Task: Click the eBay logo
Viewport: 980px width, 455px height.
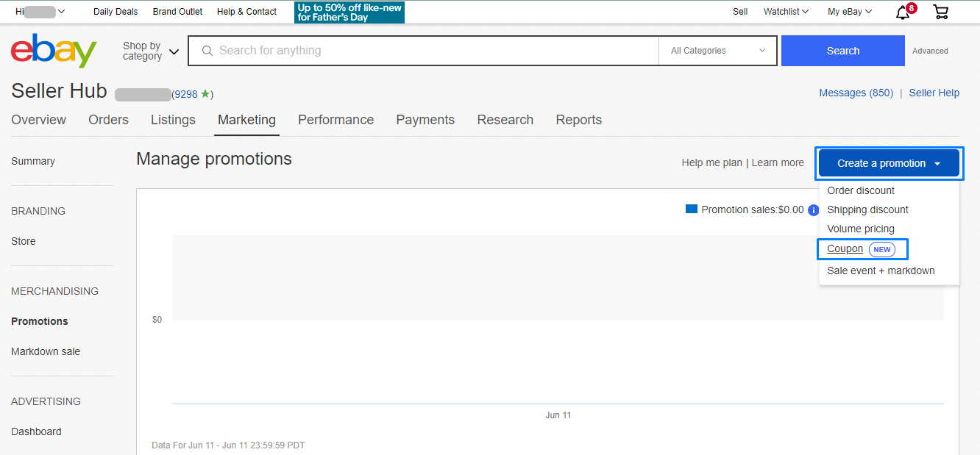Action: [x=54, y=50]
